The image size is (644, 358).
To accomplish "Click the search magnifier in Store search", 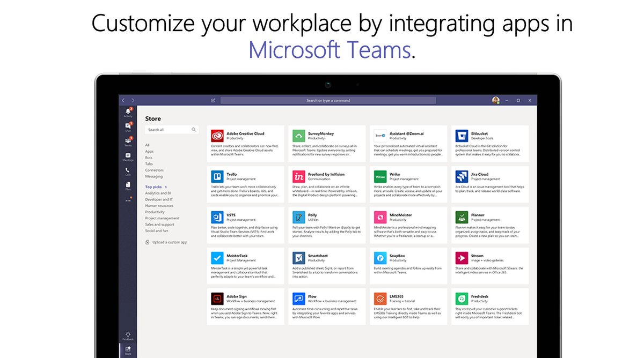I will 194,130.
